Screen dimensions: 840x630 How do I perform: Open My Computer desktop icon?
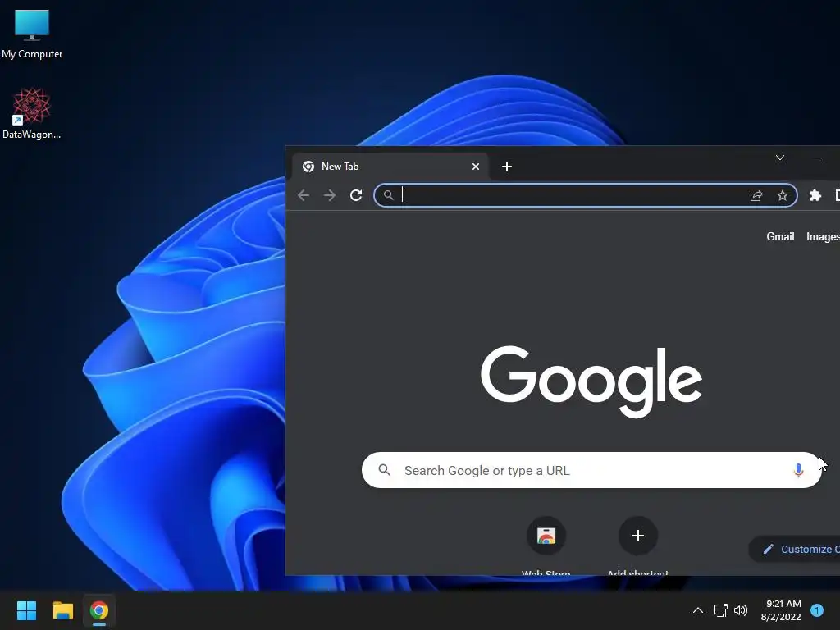(32, 34)
